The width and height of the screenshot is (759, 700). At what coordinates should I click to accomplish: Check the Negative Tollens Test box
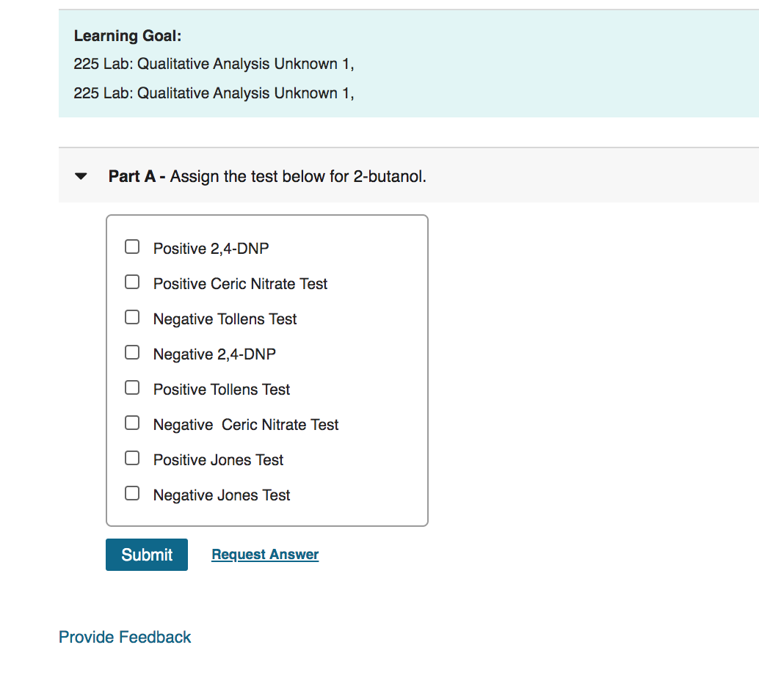coord(132,317)
